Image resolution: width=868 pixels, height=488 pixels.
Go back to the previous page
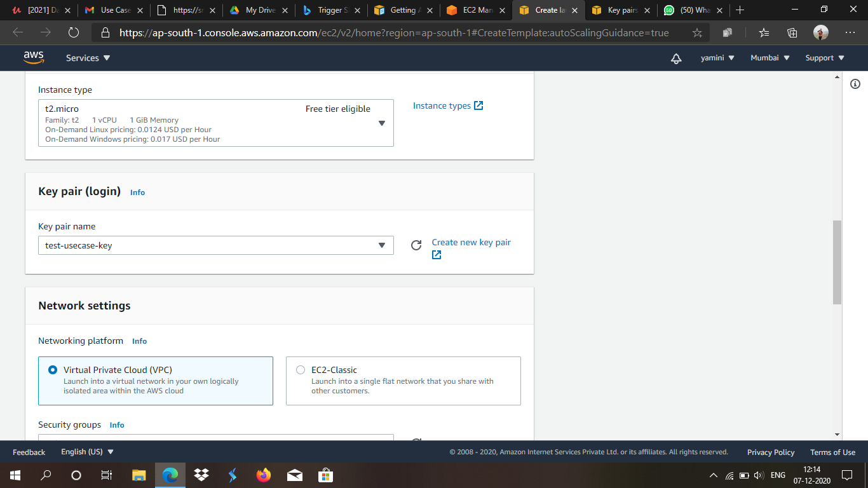pos(18,32)
